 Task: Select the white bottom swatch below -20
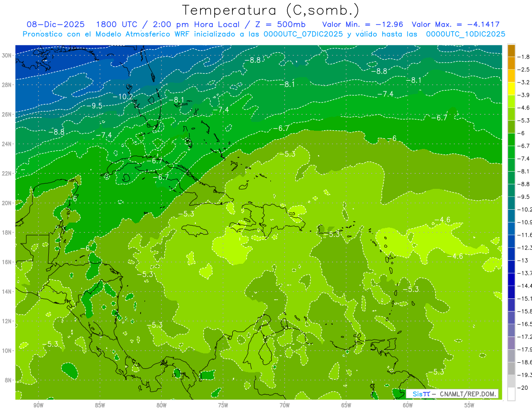click(511, 394)
